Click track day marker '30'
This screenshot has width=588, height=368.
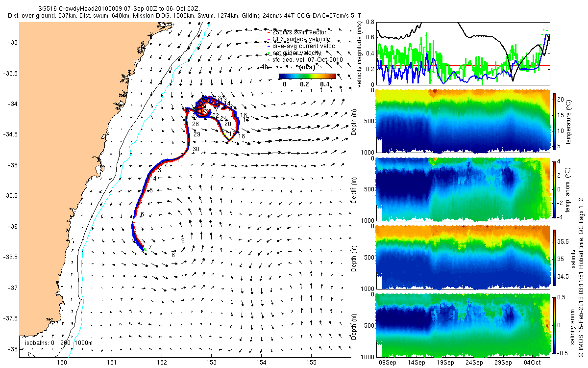tap(196, 149)
